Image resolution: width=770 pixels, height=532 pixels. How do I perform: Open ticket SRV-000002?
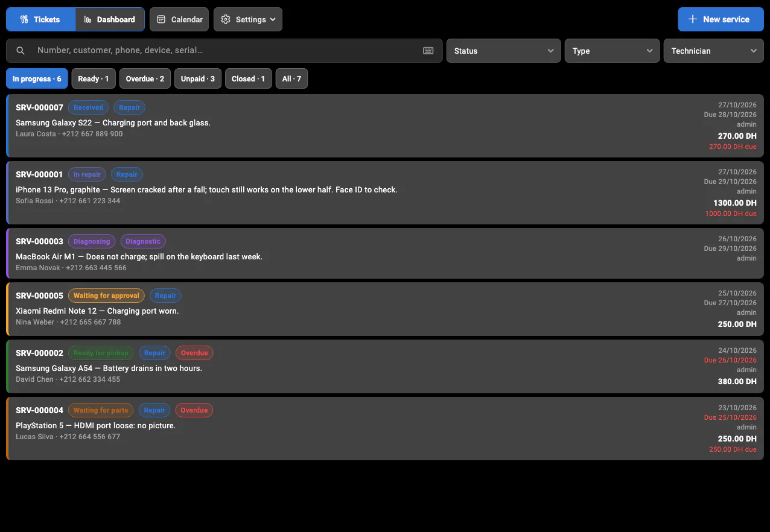click(385, 366)
